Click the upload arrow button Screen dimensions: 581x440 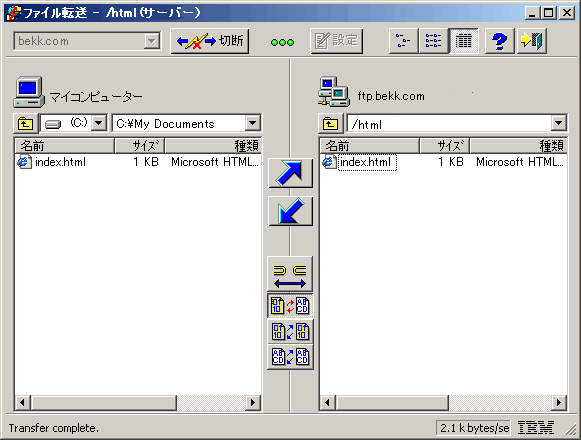tap(290, 173)
